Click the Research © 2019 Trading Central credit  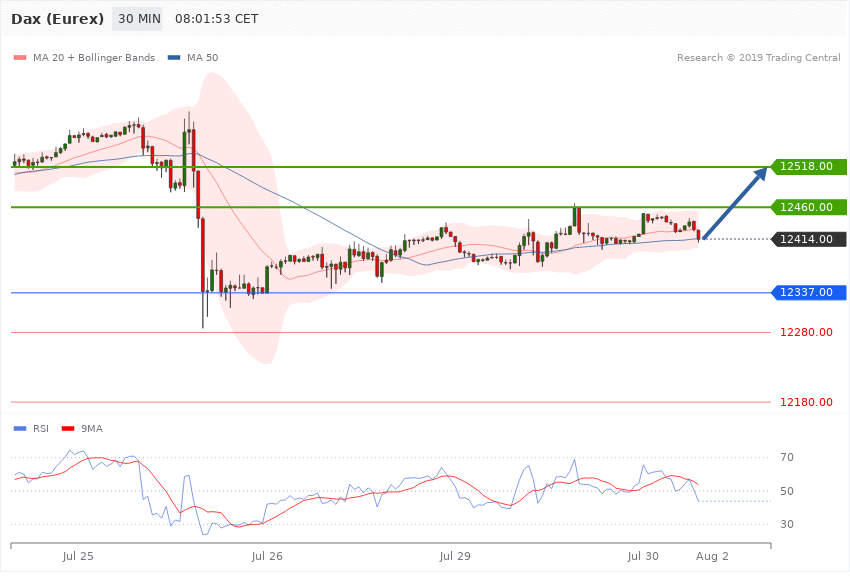coord(758,57)
